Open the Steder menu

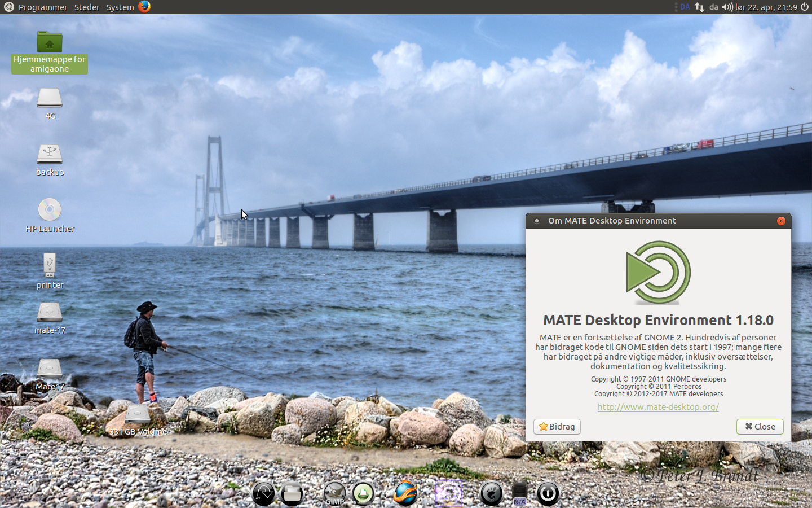(x=87, y=7)
